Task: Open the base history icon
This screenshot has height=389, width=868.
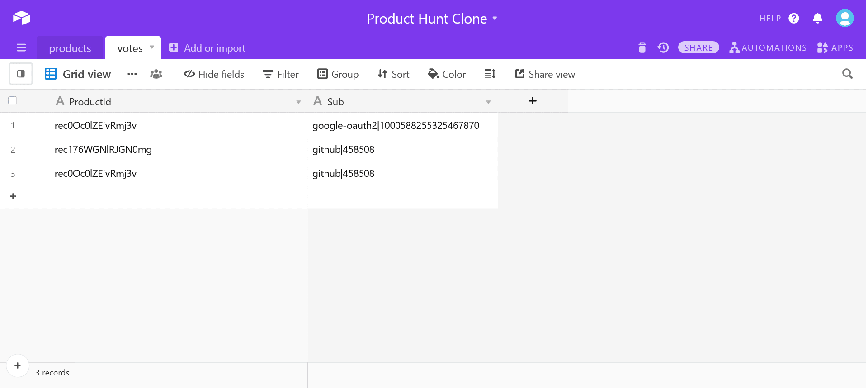Action: (x=663, y=47)
